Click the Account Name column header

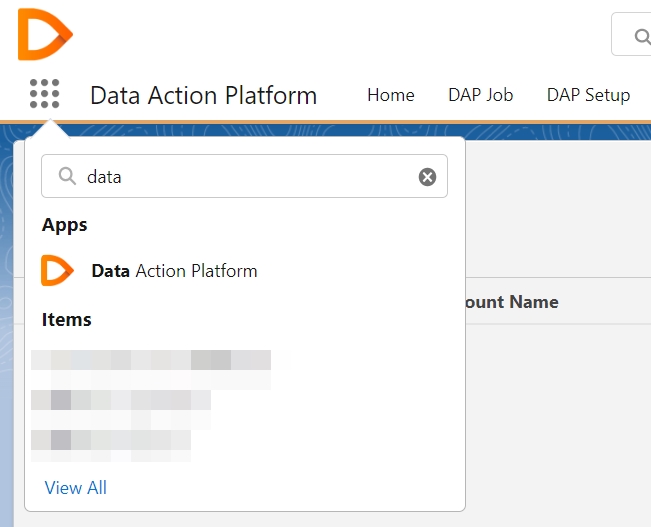(512, 302)
